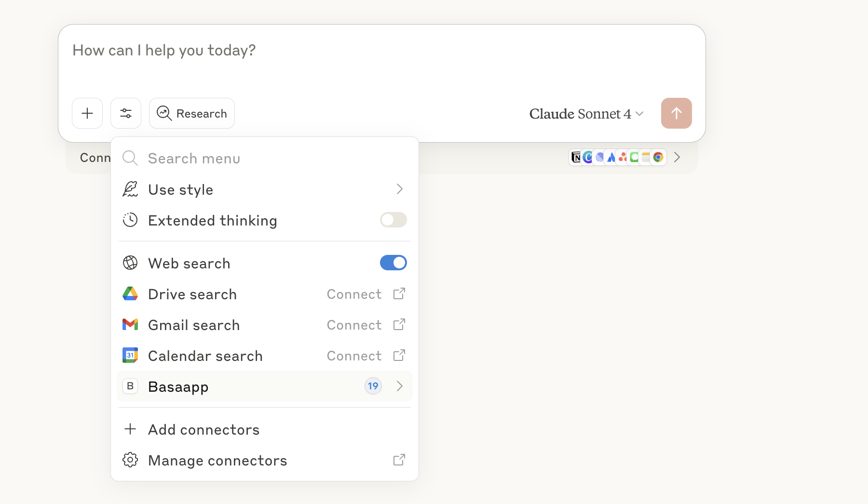Expand connectors list chevron arrow
Viewport: 868px width, 504px height.
click(x=677, y=158)
